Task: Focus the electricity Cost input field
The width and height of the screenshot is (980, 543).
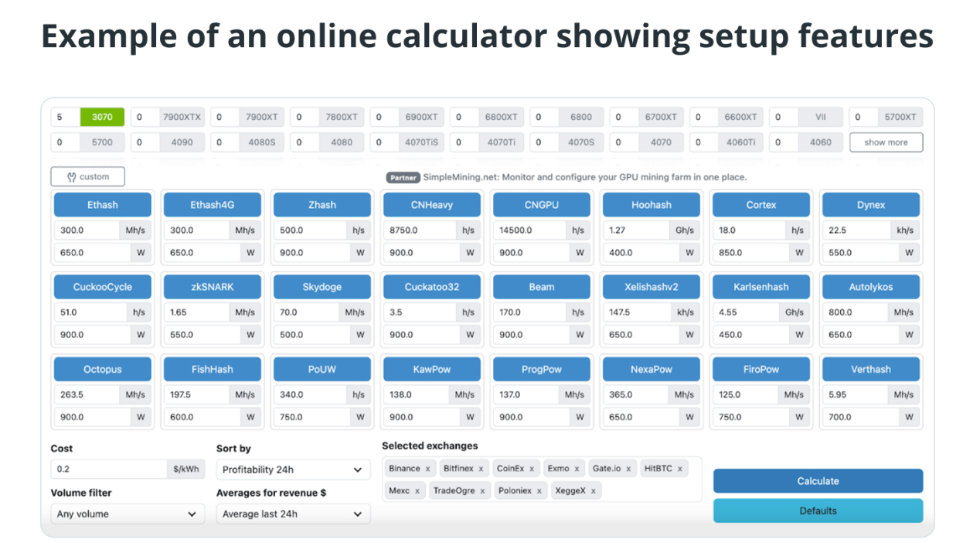Action: tap(108, 470)
